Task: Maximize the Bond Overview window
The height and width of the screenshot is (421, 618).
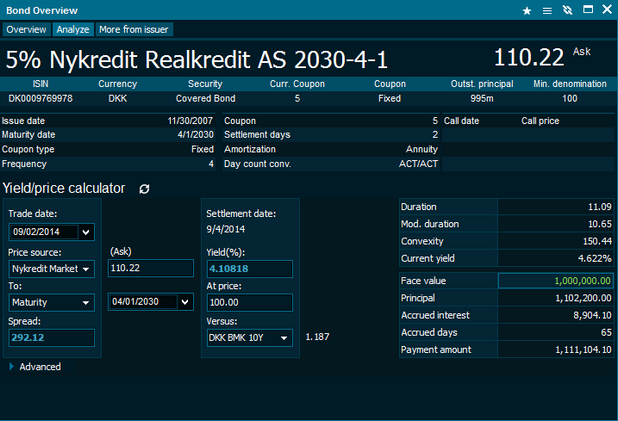Action: tap(588, 9)
